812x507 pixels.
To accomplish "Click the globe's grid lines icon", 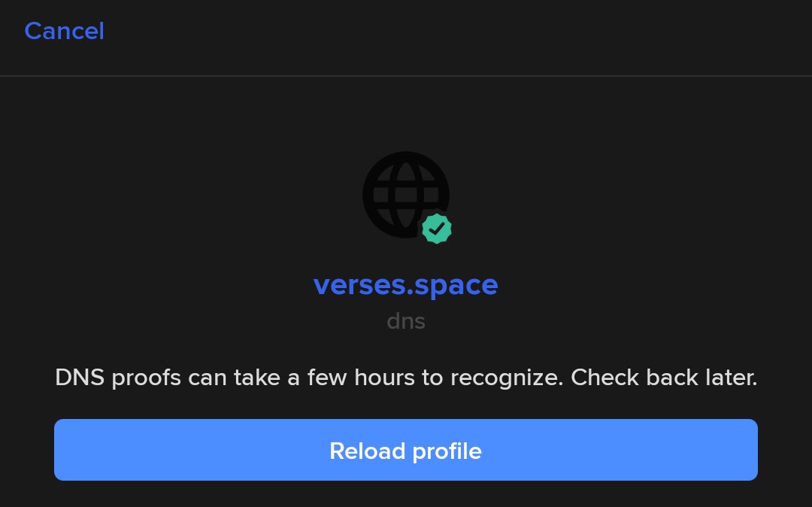I will (405, 195).
